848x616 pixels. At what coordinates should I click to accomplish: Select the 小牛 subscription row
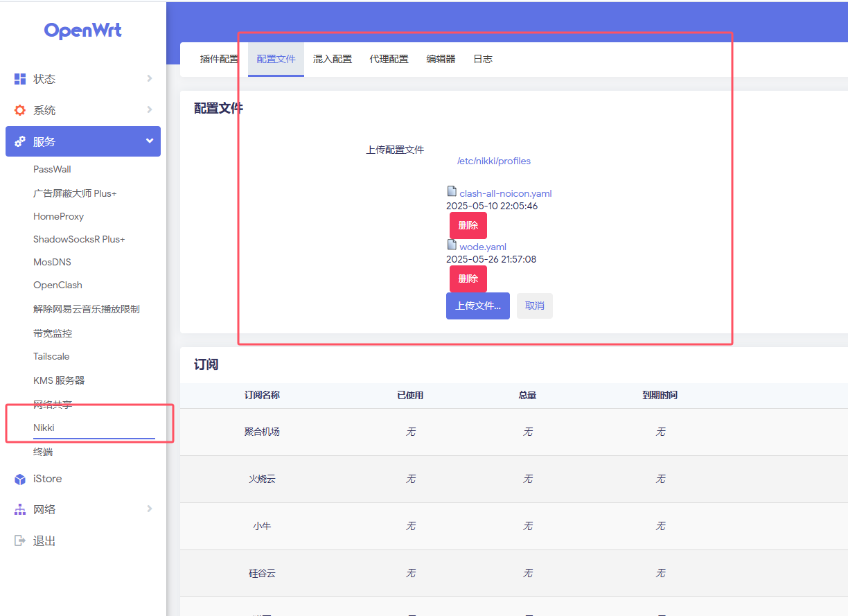[x=513, y=526]
